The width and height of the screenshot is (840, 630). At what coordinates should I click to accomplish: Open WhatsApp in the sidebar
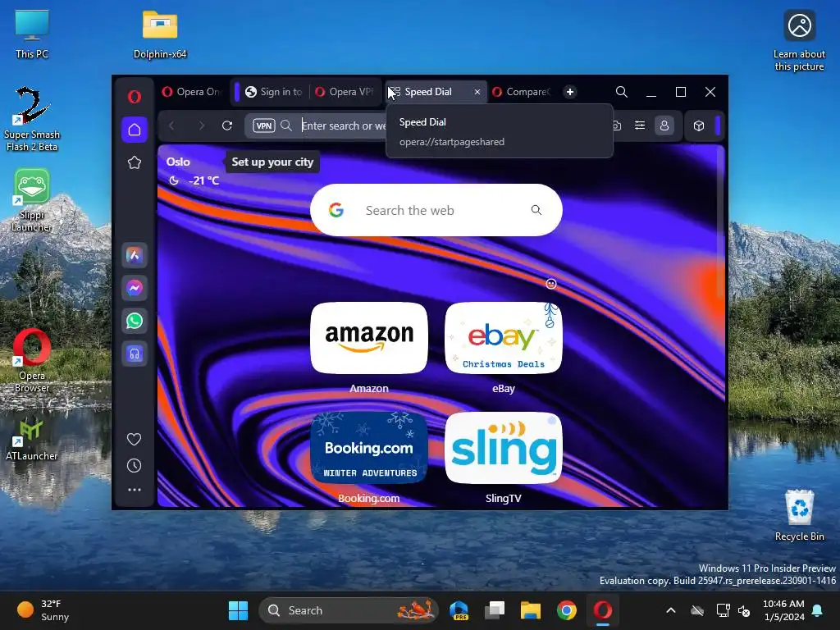tap(135, 321)
